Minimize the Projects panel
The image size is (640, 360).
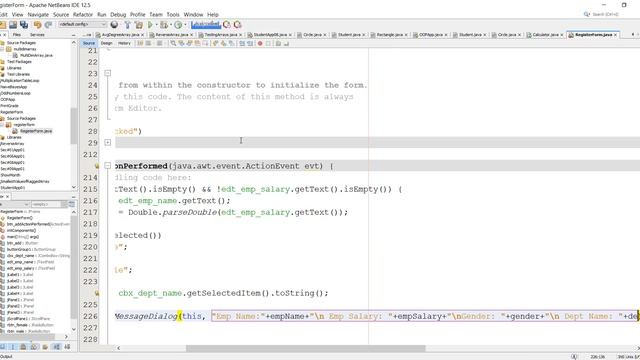(73, 35)
